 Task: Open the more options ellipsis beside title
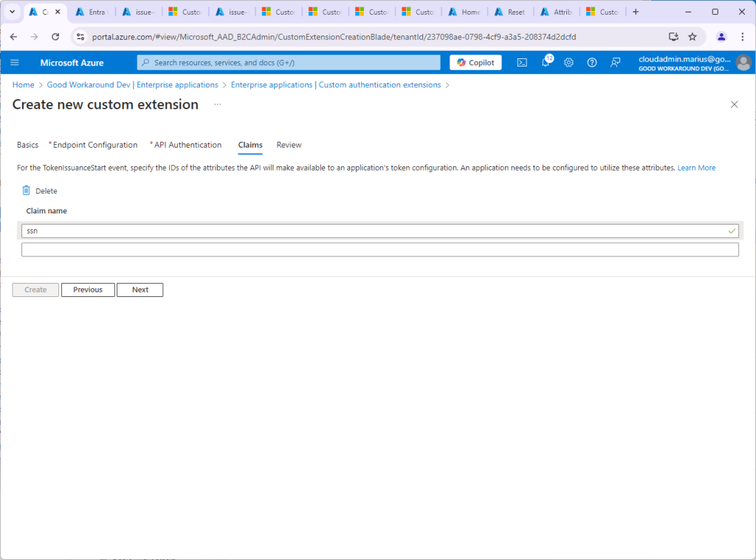218,105
